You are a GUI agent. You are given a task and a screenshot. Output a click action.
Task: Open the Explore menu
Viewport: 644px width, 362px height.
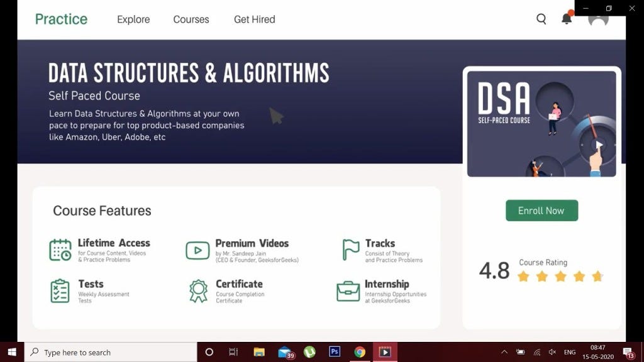pos(133,19)
